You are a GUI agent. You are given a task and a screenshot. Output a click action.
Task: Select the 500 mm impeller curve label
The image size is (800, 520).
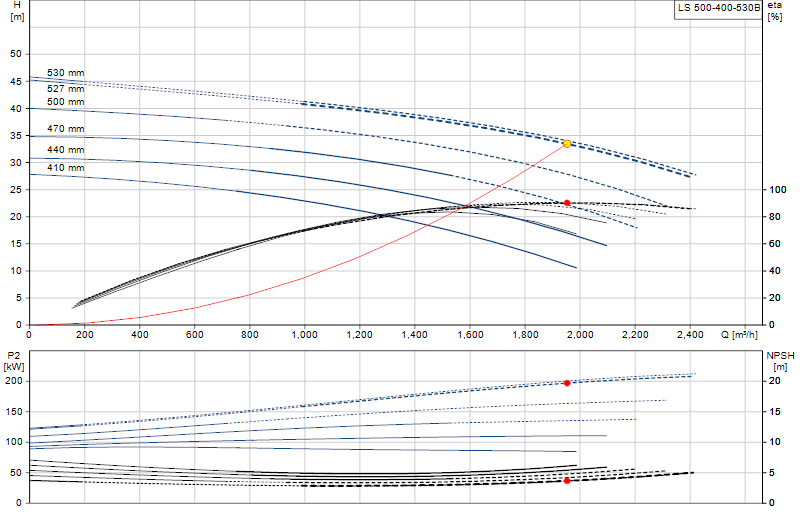pyautogui.click(x=65, y=102)
